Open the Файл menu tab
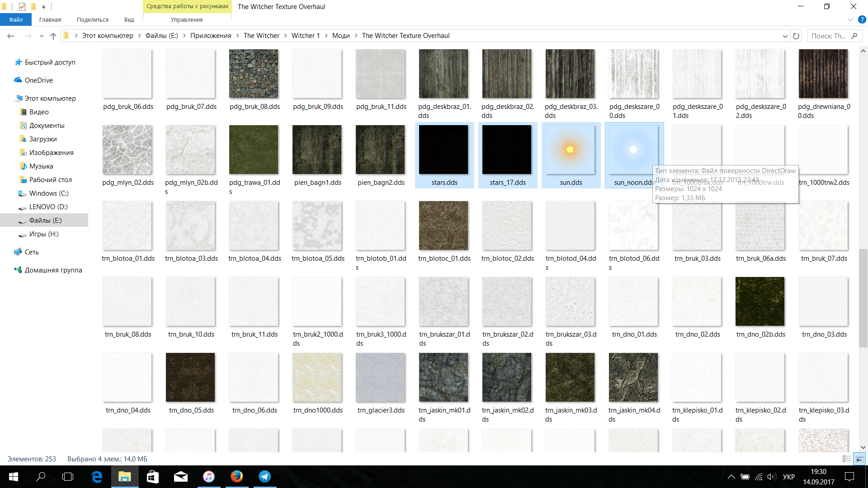The image size is (868, 488). coord(16,19)
